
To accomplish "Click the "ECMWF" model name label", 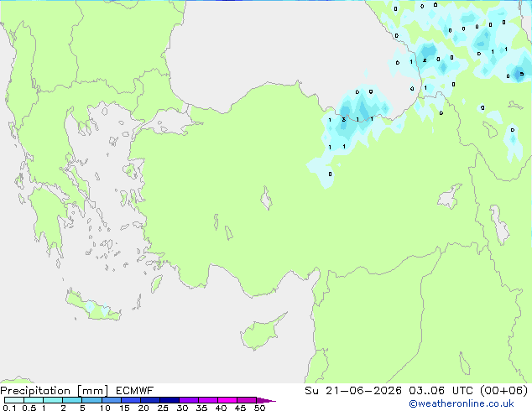I will pos(135,391).
